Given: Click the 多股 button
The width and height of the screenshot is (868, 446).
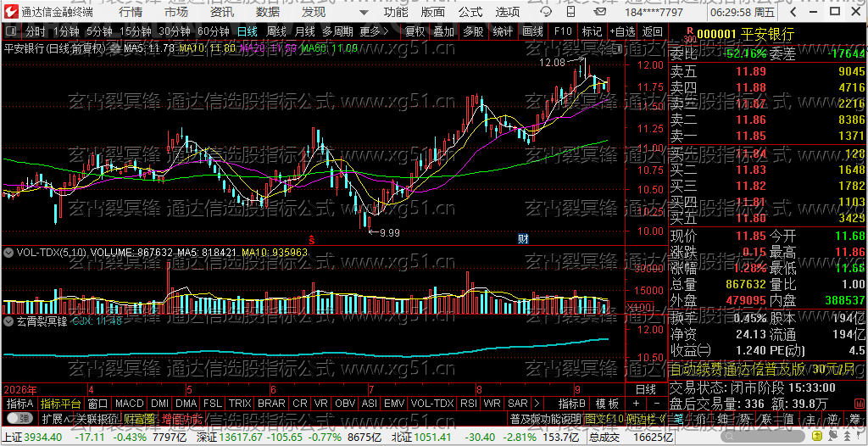Looking at the screenshot, I should click(x=473, y=32).
